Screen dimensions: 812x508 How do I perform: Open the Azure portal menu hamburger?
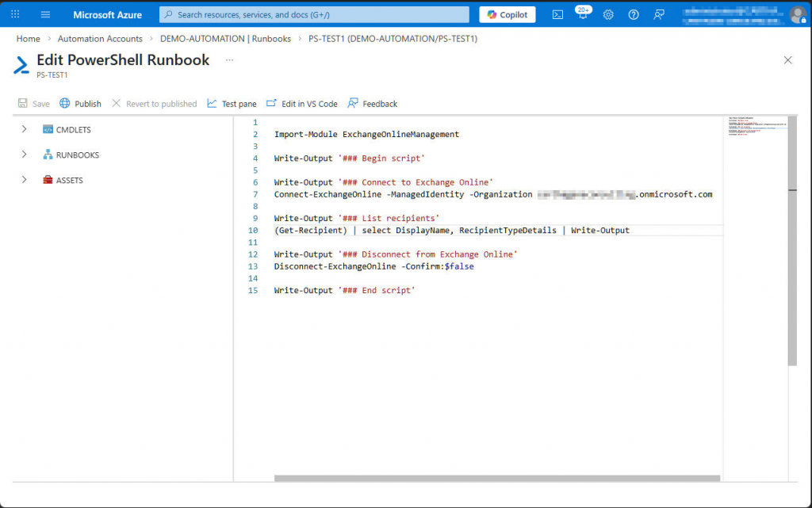click(x=45, y=14)
